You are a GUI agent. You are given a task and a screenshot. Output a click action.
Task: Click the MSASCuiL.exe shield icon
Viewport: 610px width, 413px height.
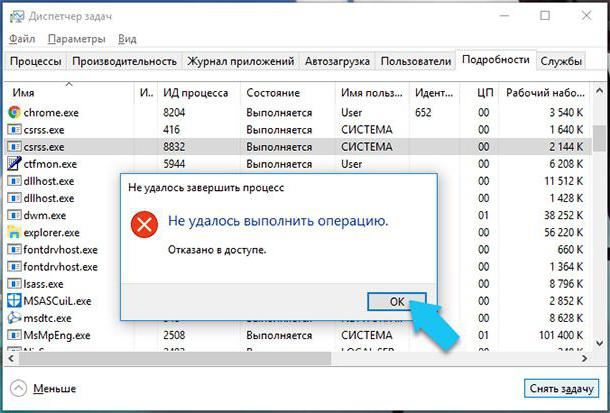click(14, 301)
